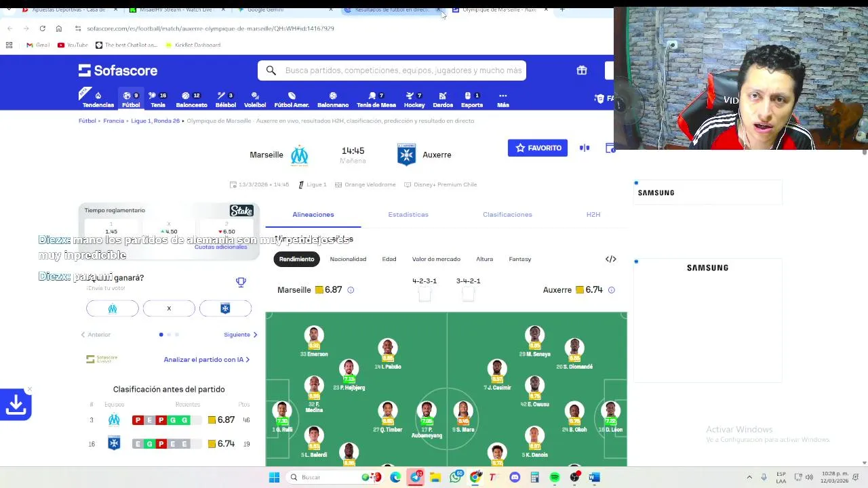Click the FAVORITO star button

click(538, 148)
